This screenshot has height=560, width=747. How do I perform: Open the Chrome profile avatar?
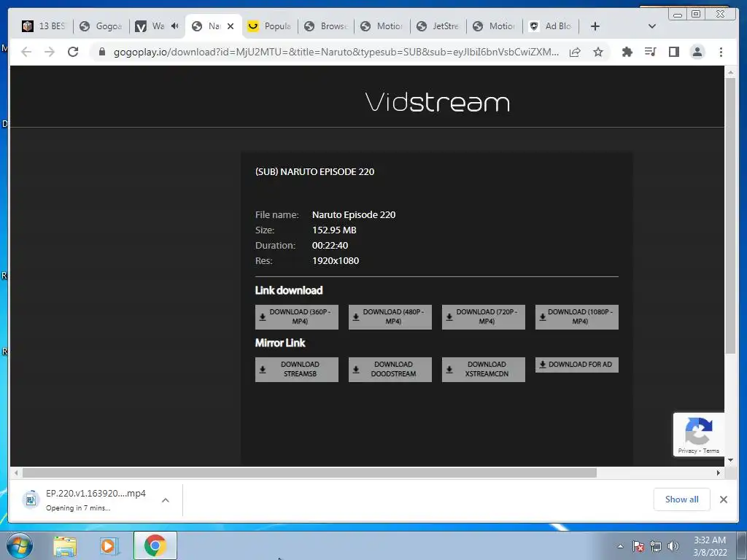[697, 52]
